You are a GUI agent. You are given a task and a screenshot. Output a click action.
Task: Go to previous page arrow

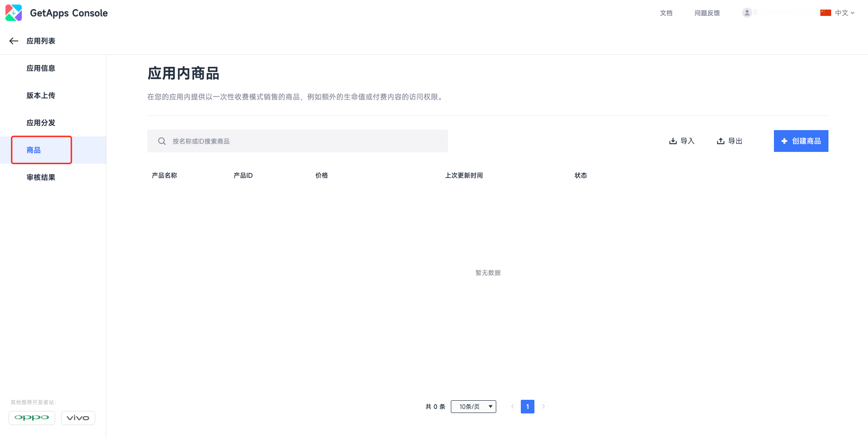[x=512, y=407]
